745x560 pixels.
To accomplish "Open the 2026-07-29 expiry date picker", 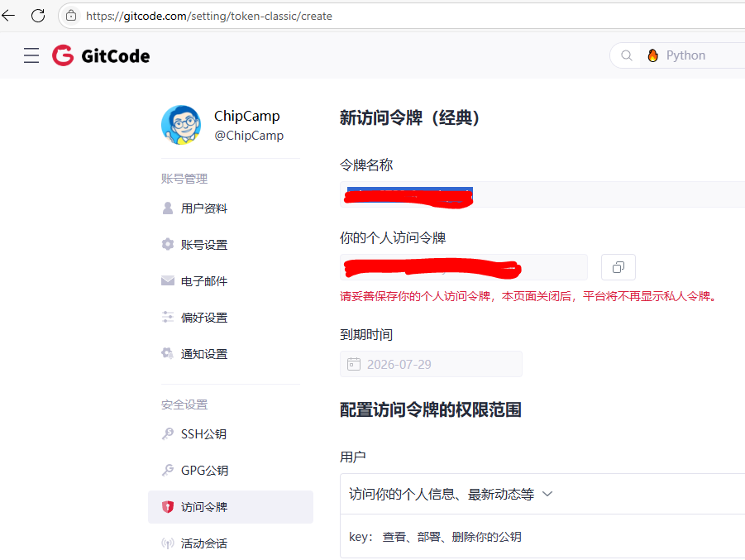I will click(x=431, y=364).
